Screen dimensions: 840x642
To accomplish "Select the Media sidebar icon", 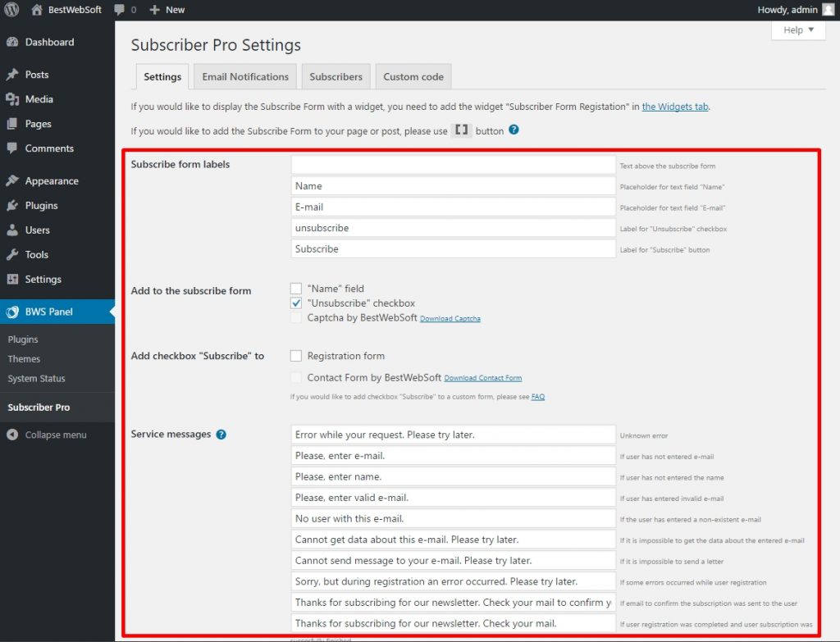I will coord(11,98).
